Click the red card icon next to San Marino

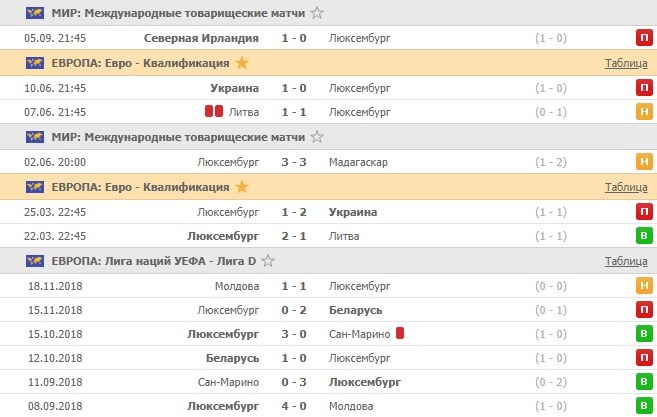tap(399, 334)
